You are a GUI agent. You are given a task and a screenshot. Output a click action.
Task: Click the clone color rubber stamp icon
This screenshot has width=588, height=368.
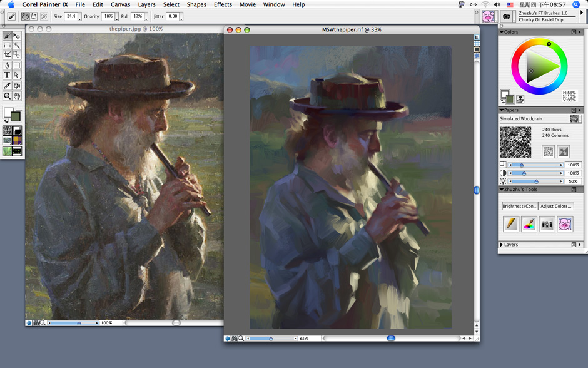click(x=520, y=99)
